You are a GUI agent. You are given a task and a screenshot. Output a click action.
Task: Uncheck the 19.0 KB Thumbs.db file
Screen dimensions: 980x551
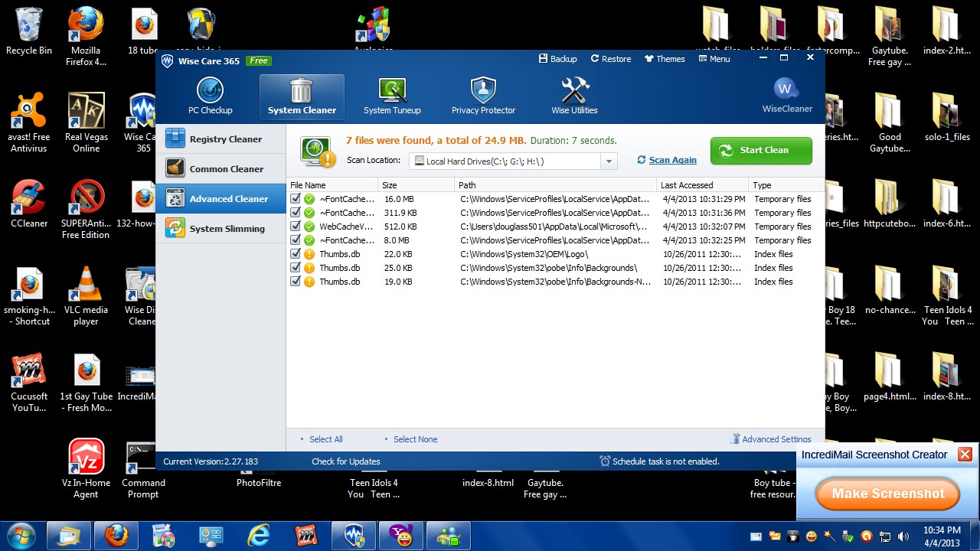coord(296,282)
